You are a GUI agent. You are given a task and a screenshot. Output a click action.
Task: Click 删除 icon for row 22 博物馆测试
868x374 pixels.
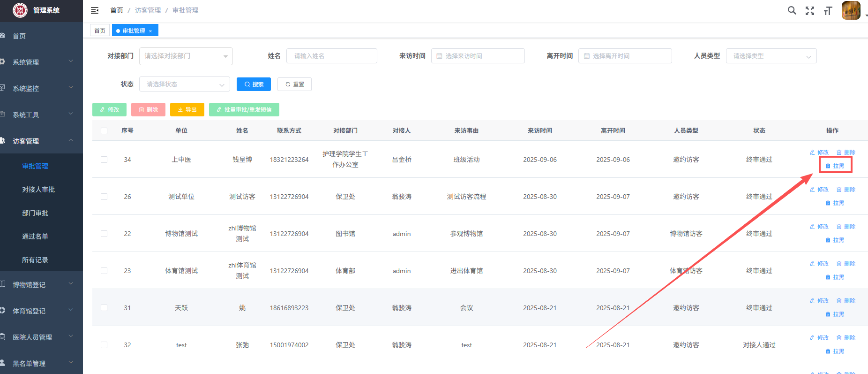click(x=846, y=227)
